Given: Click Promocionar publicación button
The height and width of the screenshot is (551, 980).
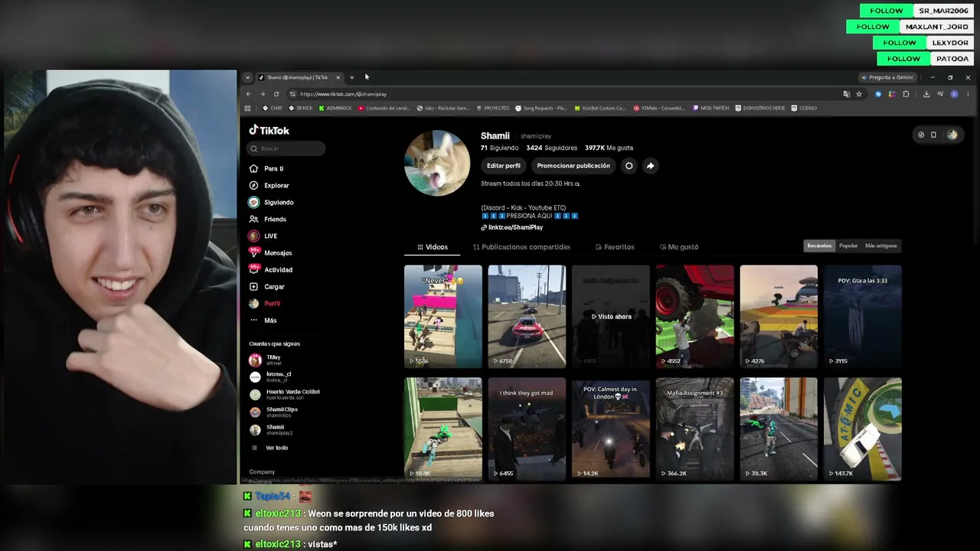Looking at the screenshot, I should point(573,165).
